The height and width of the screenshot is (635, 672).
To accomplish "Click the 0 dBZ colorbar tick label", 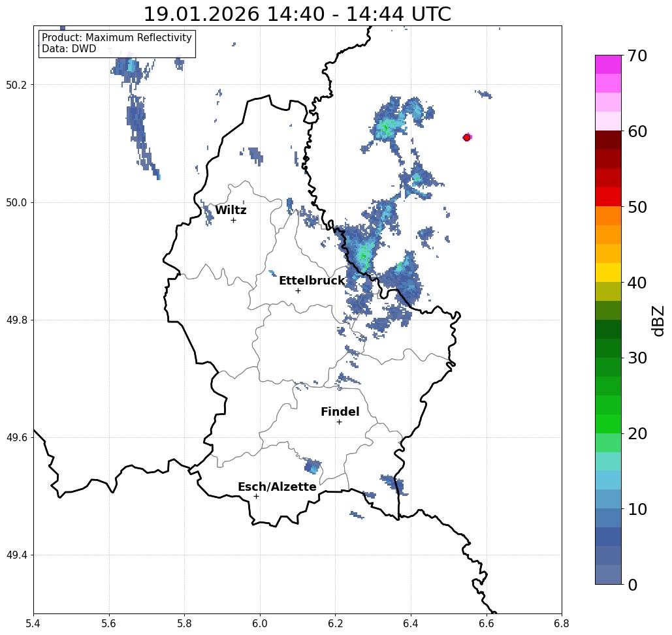I will [633, 585].
